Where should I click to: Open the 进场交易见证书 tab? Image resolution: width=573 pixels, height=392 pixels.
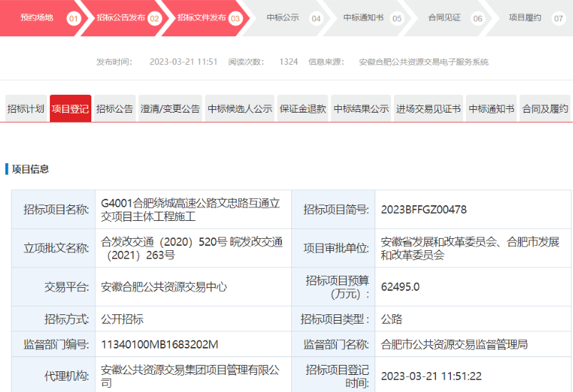(x=428, y=109)
